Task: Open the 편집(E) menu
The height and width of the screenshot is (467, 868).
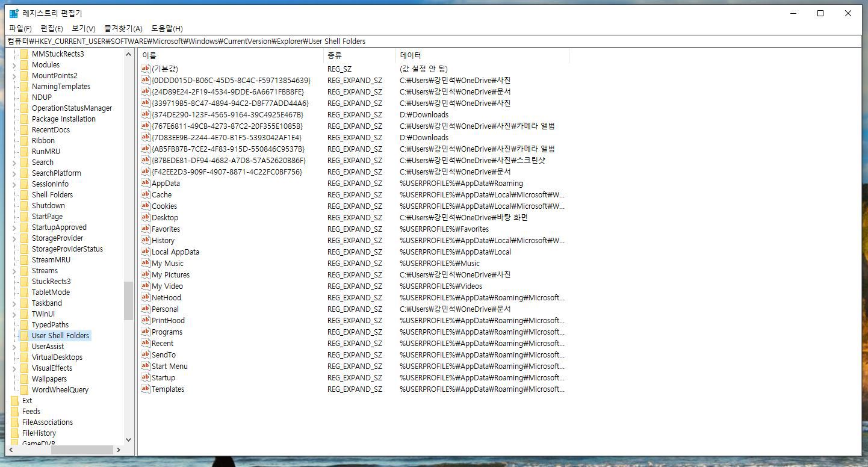Action: [x=52, y=28]
